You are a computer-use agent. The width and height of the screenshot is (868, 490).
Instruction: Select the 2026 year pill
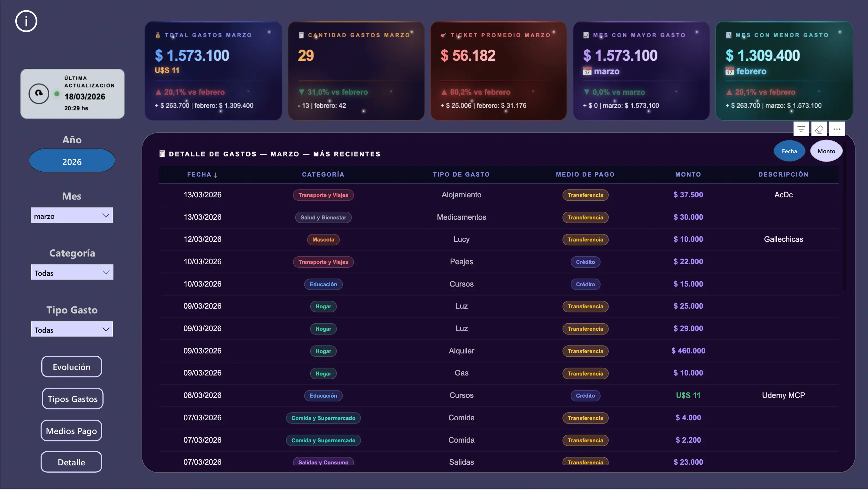coord(72,162)
